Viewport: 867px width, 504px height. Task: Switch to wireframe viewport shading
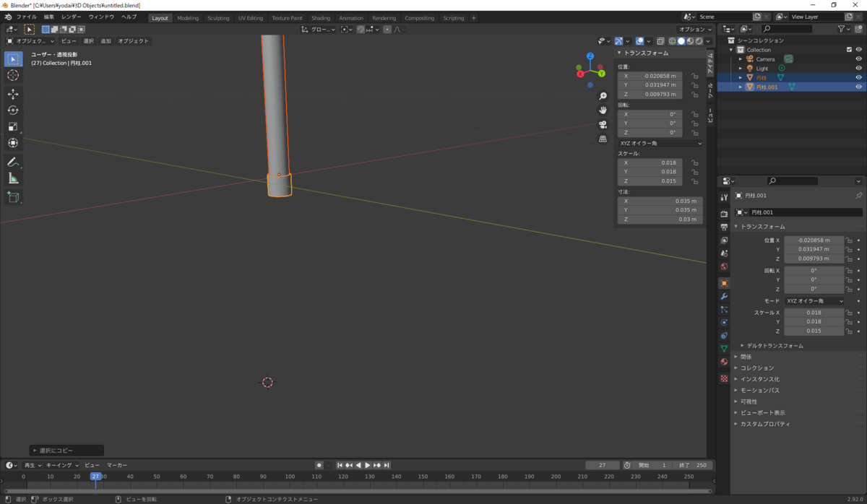click(673, 41)
